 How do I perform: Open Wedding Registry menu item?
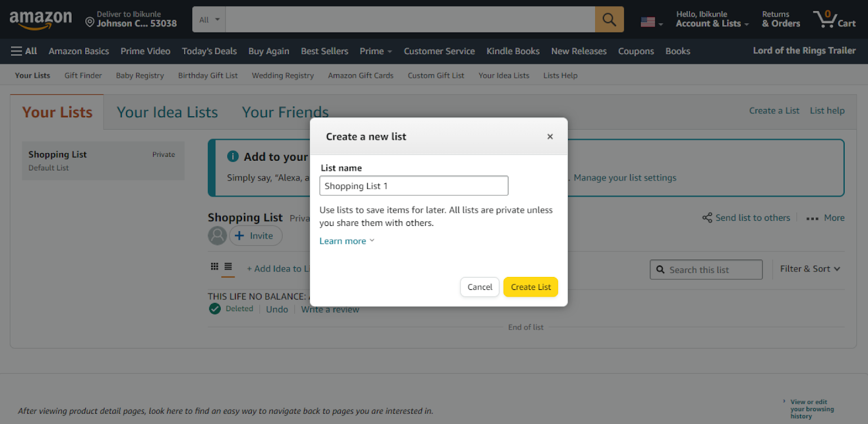283,75
